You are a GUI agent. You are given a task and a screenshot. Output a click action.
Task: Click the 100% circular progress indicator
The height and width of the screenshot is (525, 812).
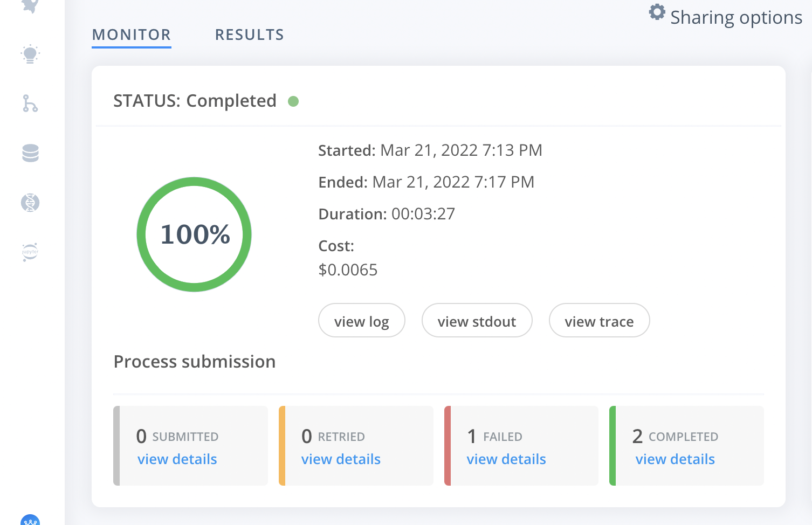pos(194,234)
